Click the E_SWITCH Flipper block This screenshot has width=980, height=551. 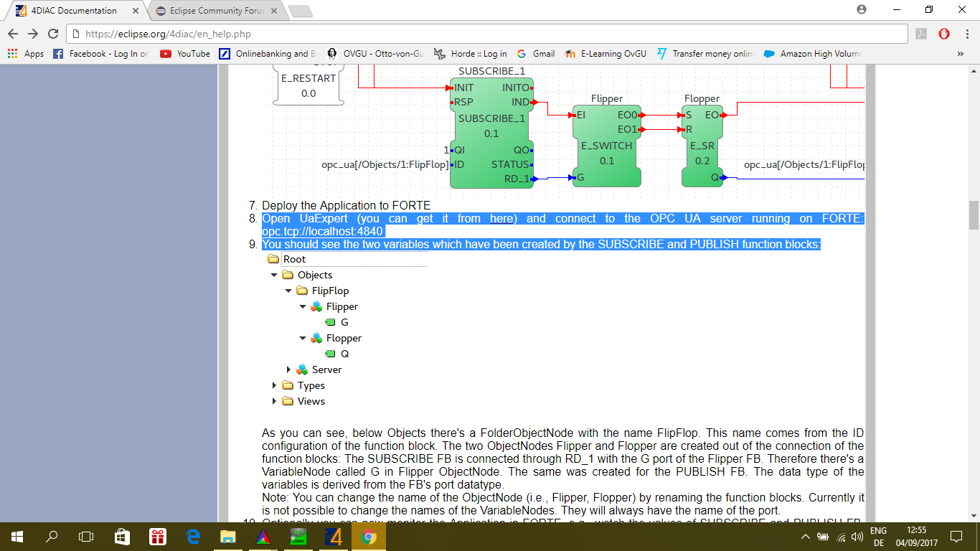[606, 145]
